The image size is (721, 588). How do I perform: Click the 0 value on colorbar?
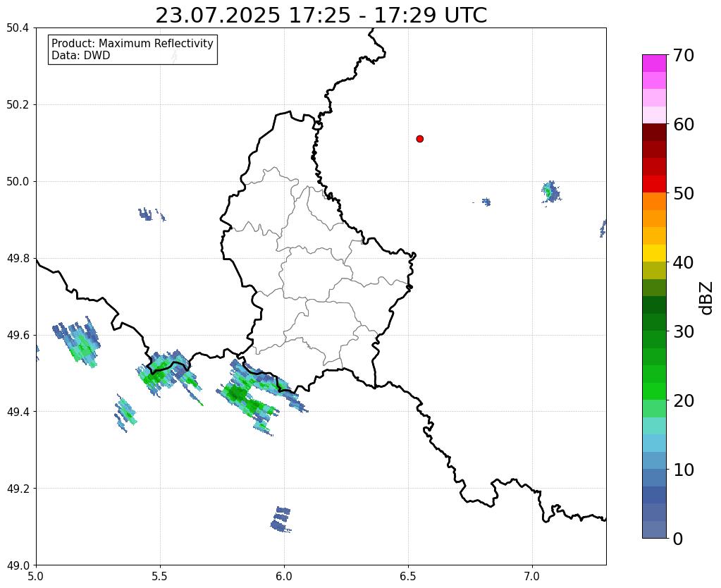pos(678,539)
